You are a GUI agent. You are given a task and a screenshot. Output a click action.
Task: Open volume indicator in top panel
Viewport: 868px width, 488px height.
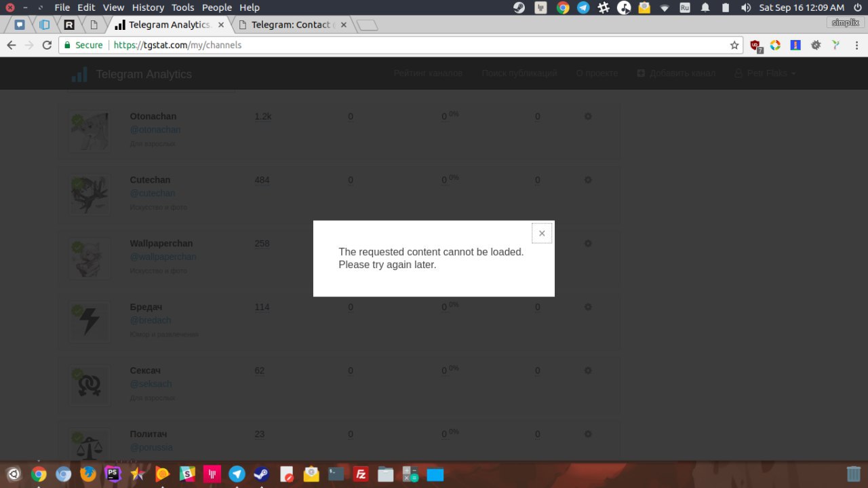pyautogui.click(x=746, y=7)
